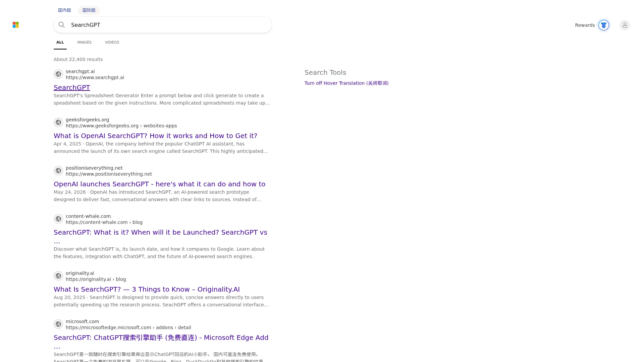Open the user account profile icon
This screenshot has height=362, width=644.
click(x=625, y=25)
